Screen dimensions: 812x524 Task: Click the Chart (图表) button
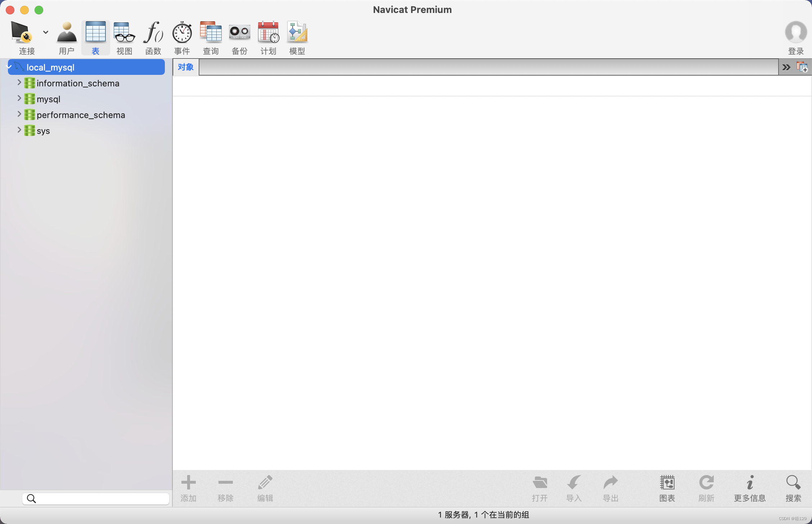coord(667,488)
